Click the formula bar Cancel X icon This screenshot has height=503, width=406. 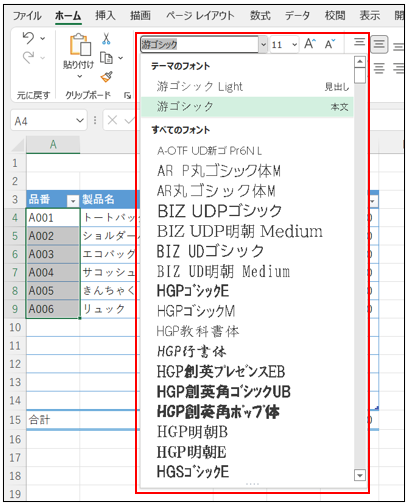pyautogui.click(x=112, y=120)
